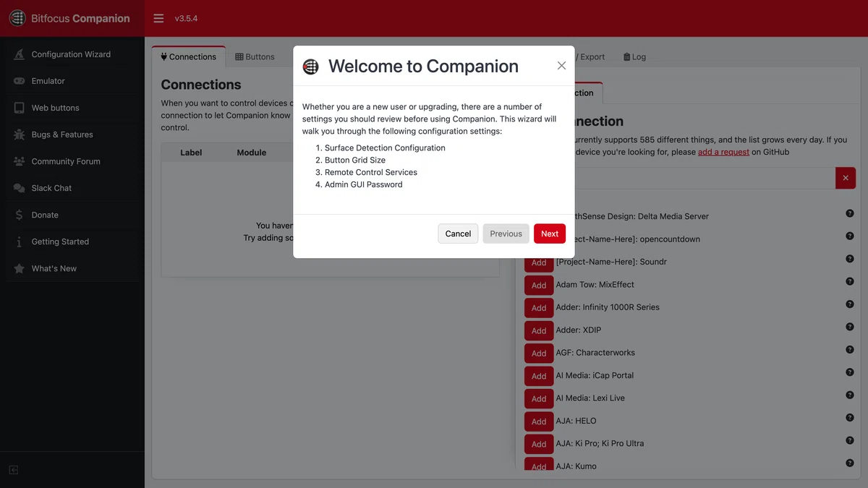868x488 pixels.
Task: Open Slack Chat sidebar entry
Action: pyautogui.click(x=72, y=188)
